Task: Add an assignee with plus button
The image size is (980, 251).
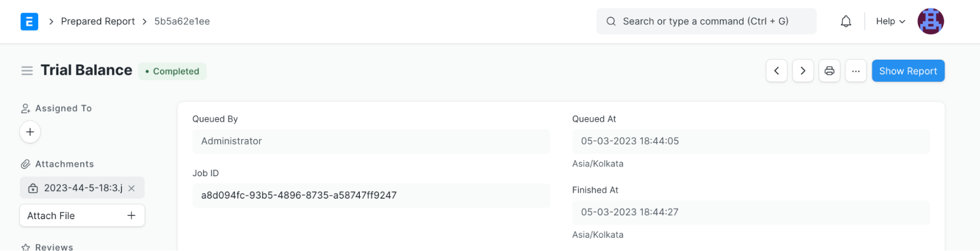Action: (30, 132)
